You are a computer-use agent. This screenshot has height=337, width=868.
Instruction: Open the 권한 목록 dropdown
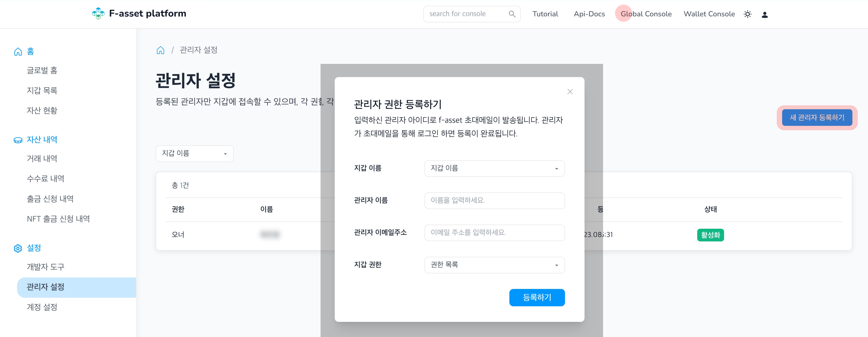click(494, 265)
